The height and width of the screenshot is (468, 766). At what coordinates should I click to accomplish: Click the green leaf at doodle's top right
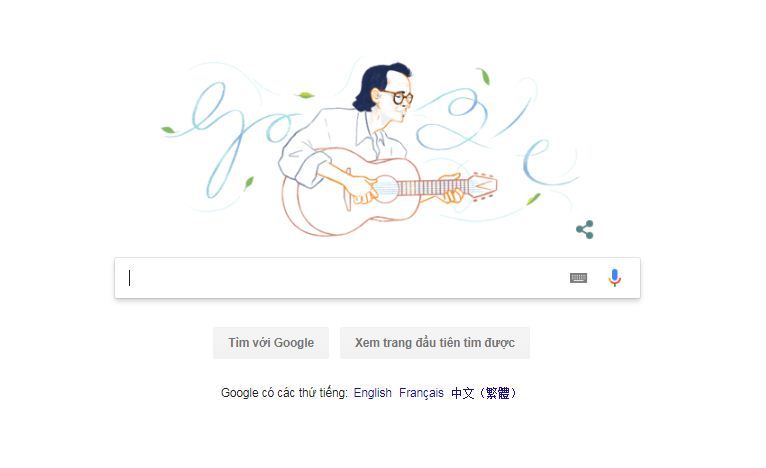pyautogui.click(x=484, y=76)
